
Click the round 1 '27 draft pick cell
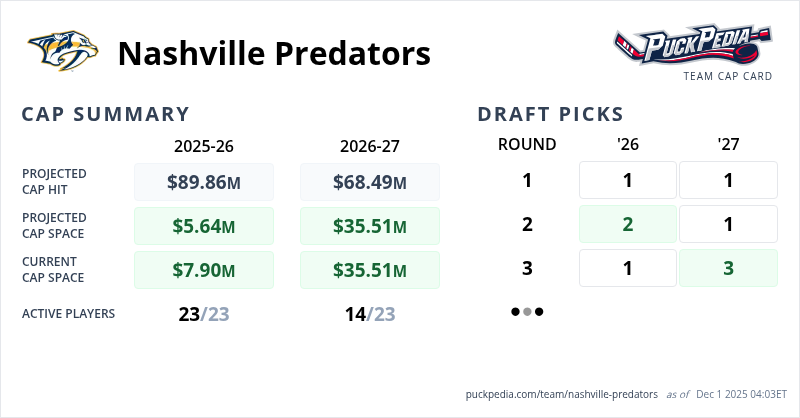pos(728,181)
